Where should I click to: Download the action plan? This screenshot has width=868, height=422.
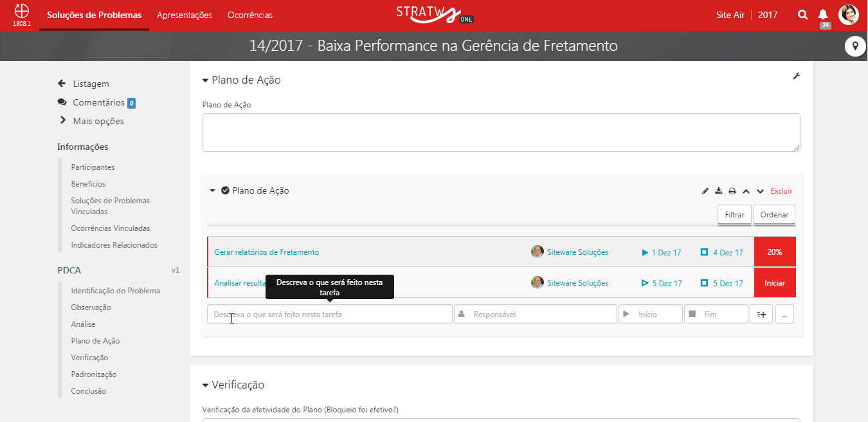click(x=719, y=191)
